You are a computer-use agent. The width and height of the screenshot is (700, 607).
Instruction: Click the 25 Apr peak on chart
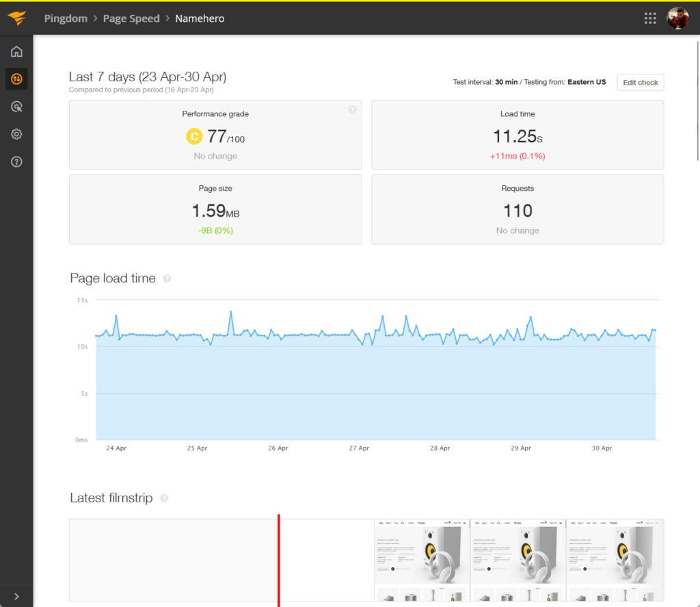coord(231,312)
